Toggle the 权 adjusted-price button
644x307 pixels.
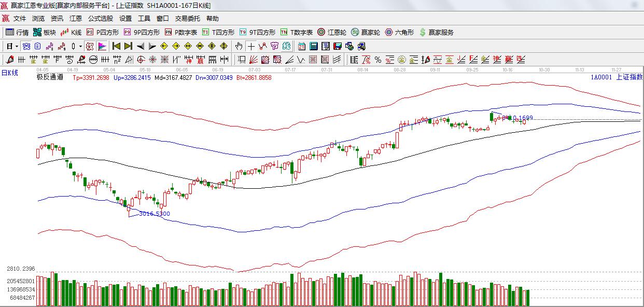[90, 46]
